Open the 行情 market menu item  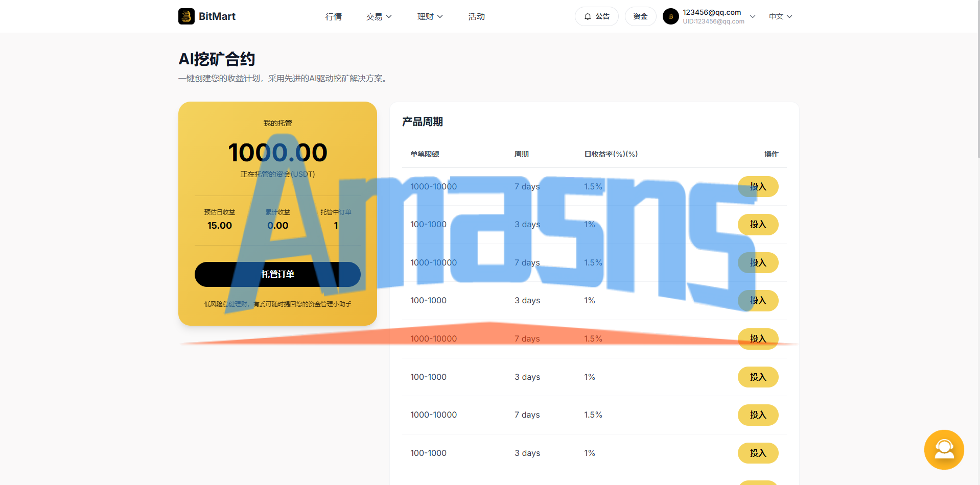point(333,16)
